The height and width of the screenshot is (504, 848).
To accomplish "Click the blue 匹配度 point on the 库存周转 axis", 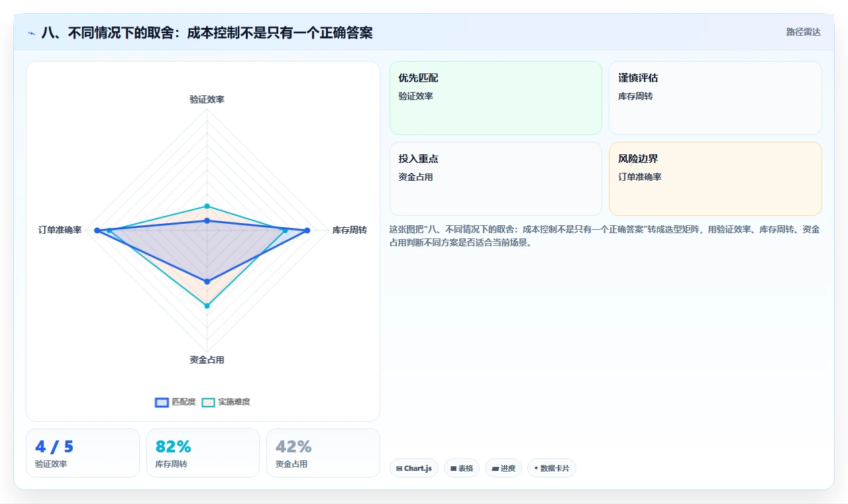I will [307, 230].
